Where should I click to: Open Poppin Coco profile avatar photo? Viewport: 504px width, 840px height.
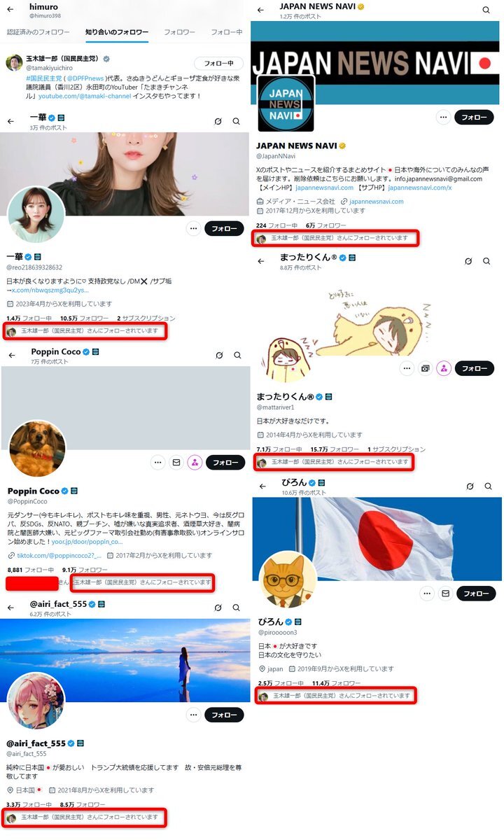[x=38, y=449]
